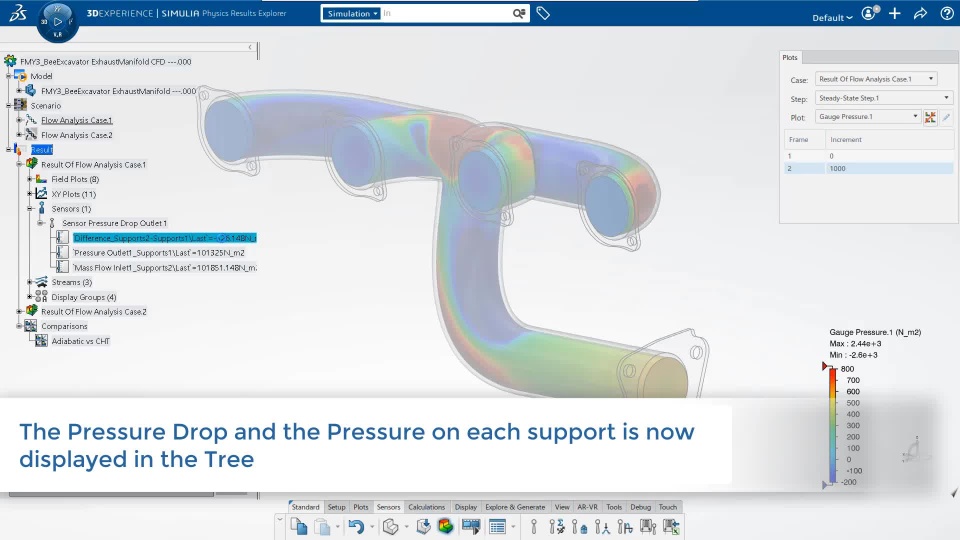Click the compass play button
Screen dimensions: 960x540
(58, 21)
